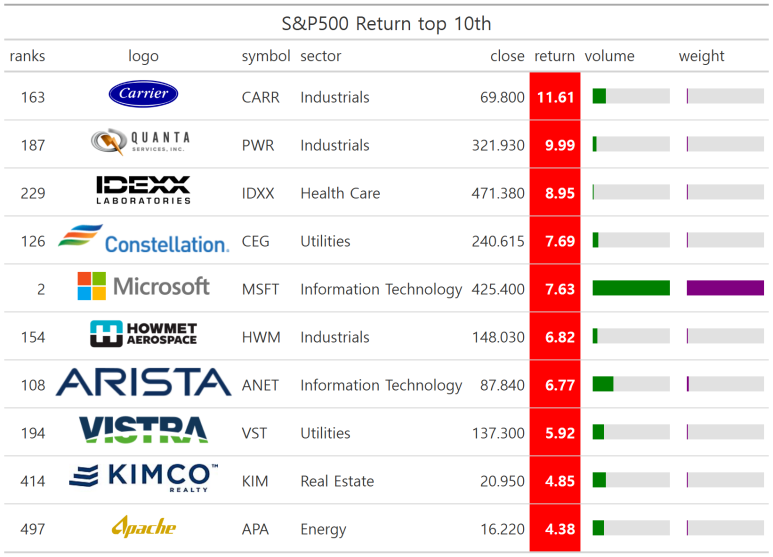Click the Carrier logo

pos(143,94)
